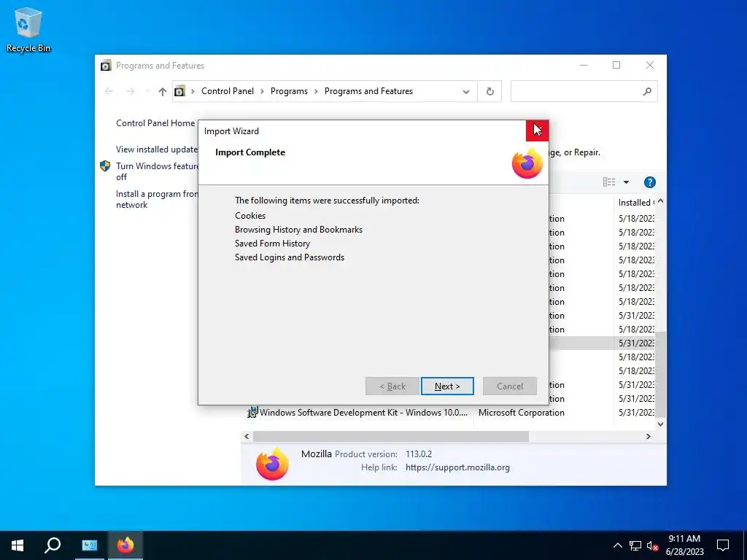Screen dimensions: 747x560
Task: Open taskbar search
Action: (53, 545)
